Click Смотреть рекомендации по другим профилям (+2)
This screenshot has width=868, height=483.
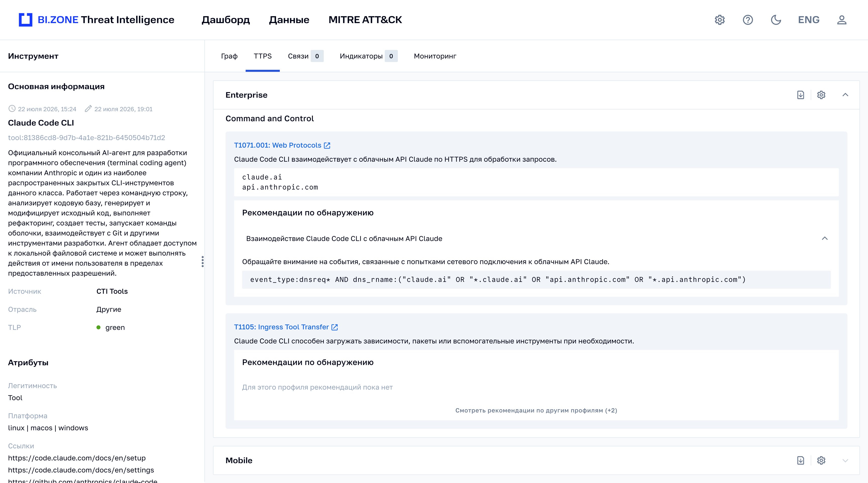click(x=536, y=410)
